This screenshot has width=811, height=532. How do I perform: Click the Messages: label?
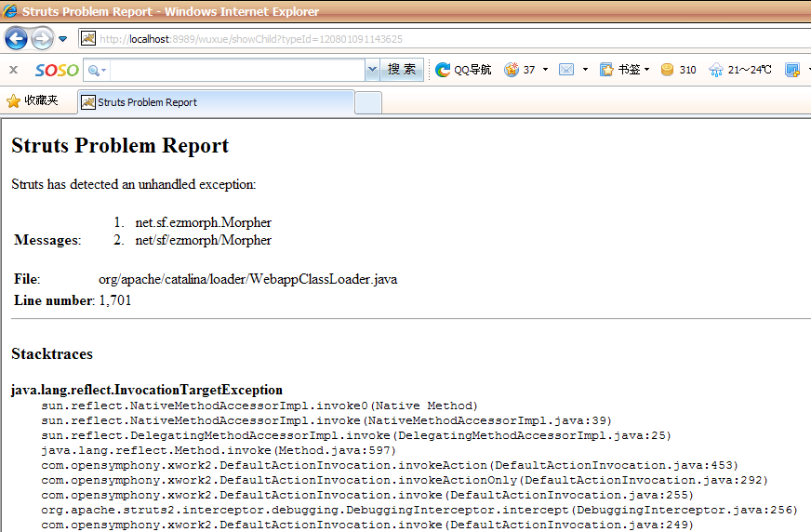tap(47, 240)
